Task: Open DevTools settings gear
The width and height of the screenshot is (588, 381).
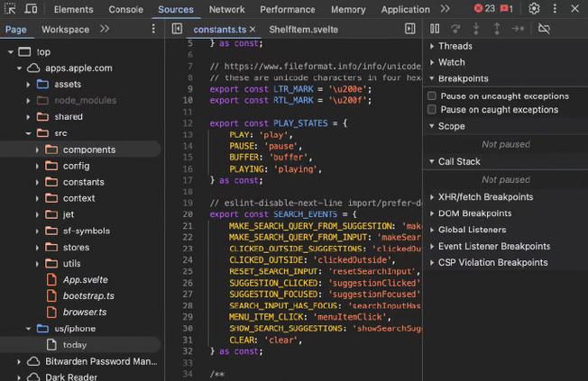Action: click(x=534, y=9)
